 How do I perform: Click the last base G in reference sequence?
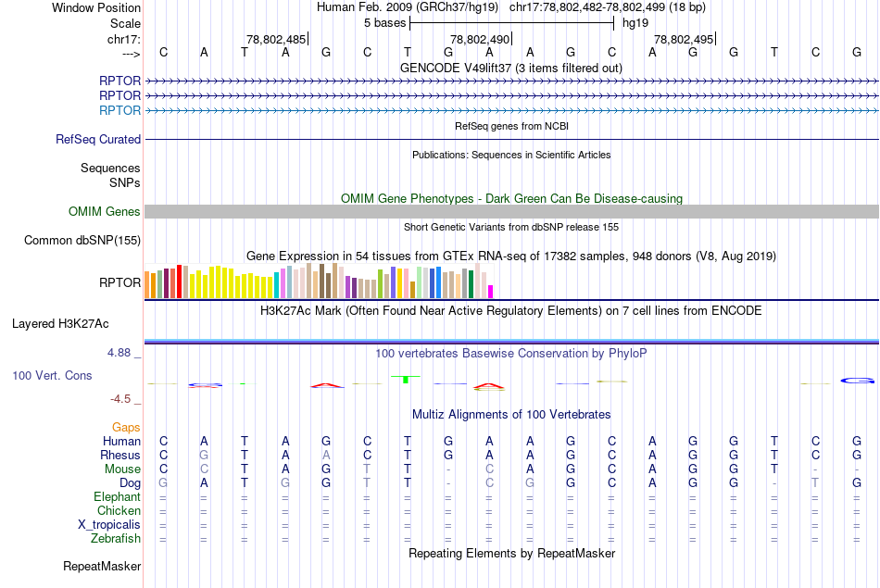point(857,52)
